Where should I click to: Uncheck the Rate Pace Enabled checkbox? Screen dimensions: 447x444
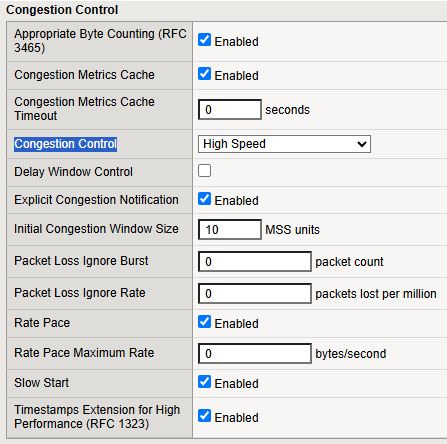coord(204,322)
